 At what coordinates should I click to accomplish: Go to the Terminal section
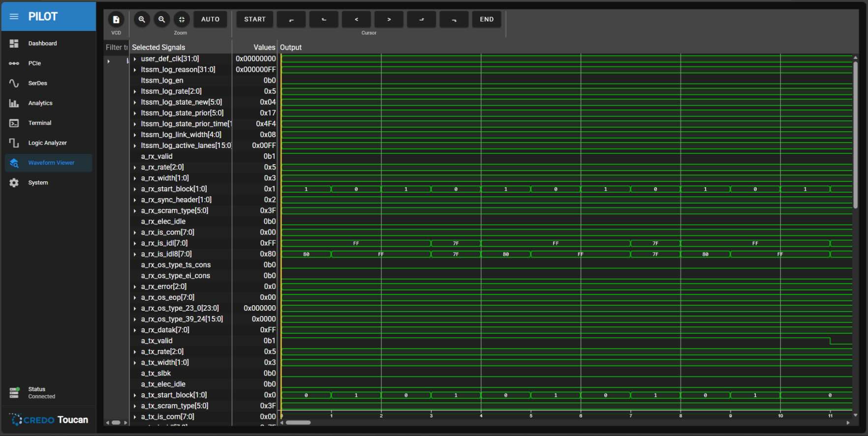pos(39,123)
